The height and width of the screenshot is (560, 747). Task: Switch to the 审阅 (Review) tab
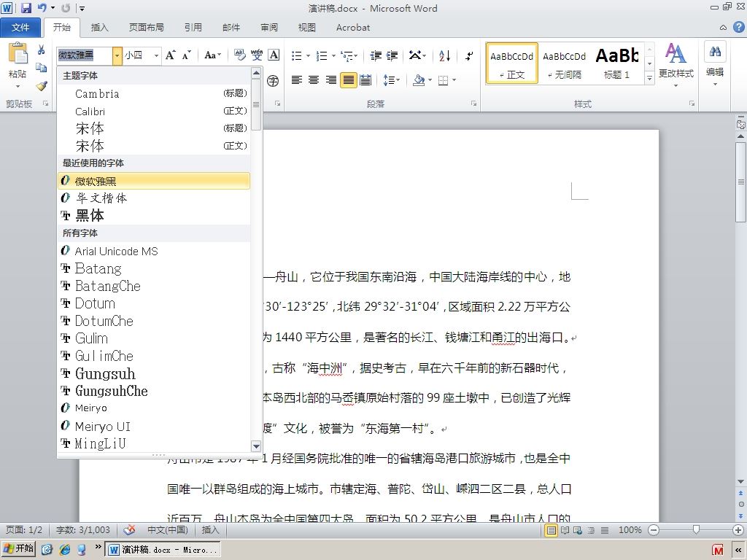coord(269,28)
